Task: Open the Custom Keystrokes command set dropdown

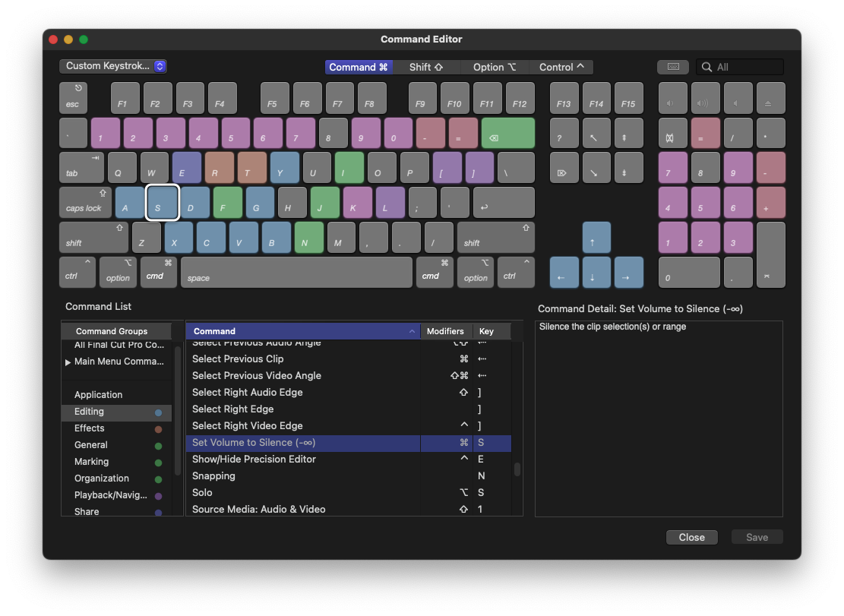Action: tap(113, 66)
